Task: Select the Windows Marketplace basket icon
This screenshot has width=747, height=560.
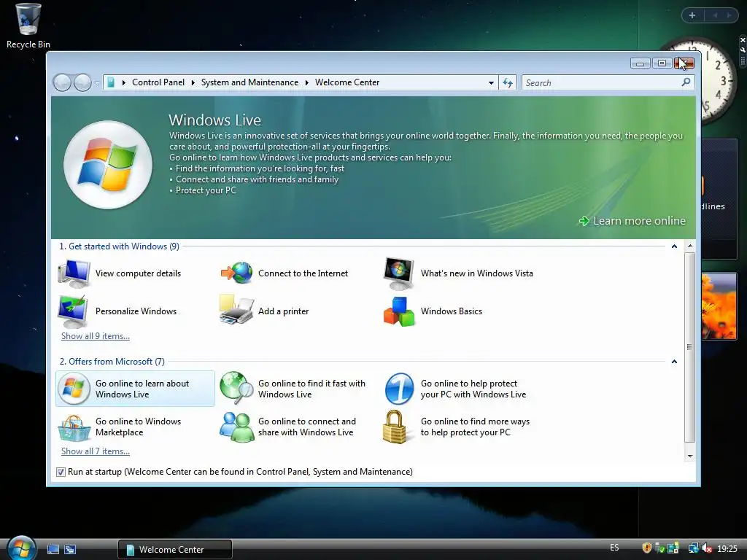Action: pyautogui.click(x=74, y=427)
